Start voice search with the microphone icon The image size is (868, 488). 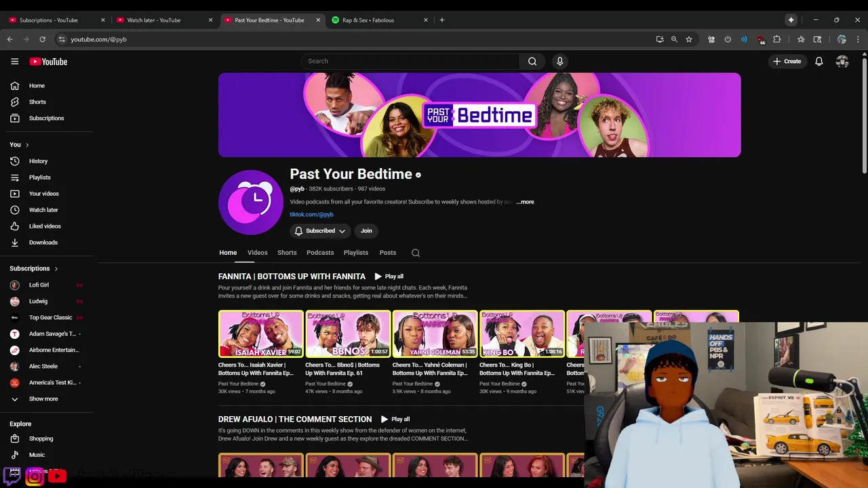tap(559, 61)
